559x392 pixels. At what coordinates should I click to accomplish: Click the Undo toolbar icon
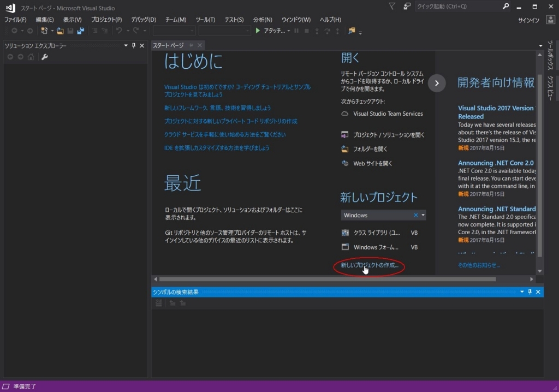[119, 31]
